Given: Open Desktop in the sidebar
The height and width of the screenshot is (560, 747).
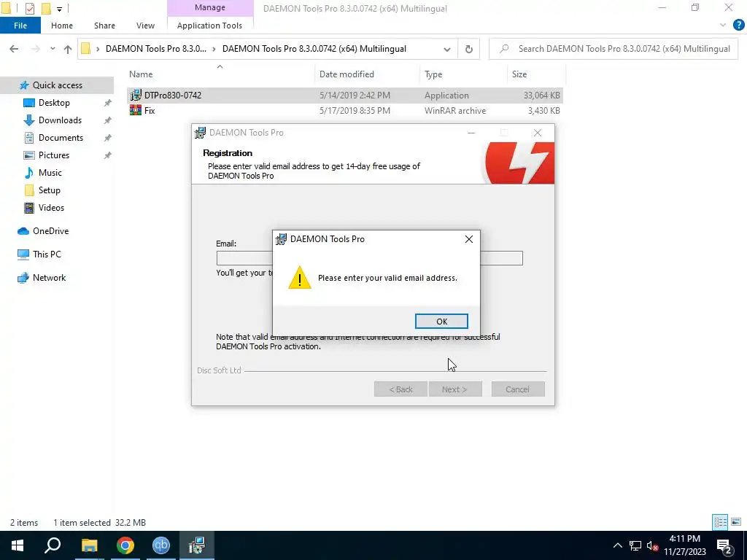Looking at the screenshot, I should point(54,103).
